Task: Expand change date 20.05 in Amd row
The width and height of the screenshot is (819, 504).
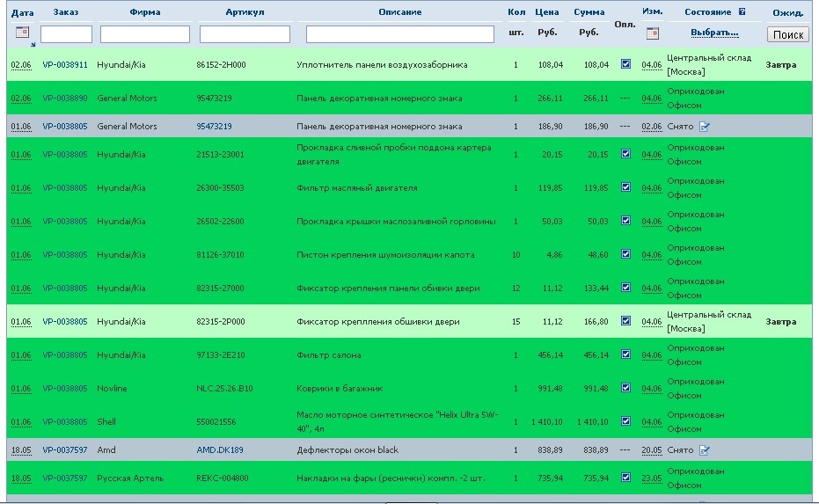Action: click(651, 450)
